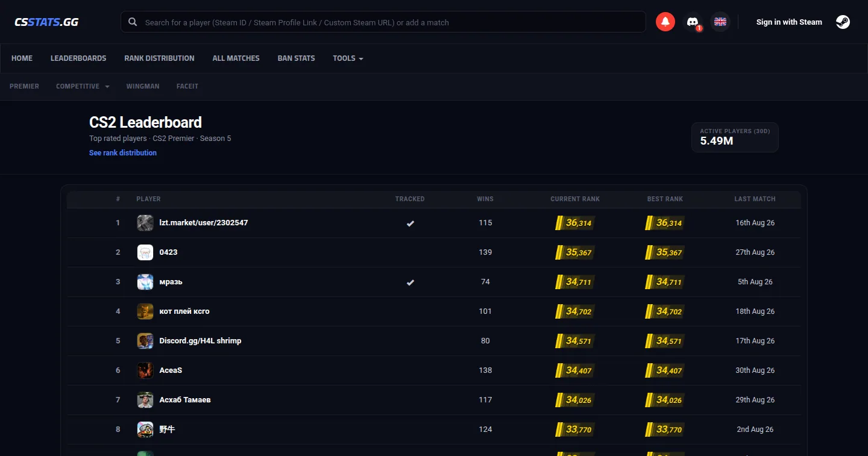Click tracked checkmark for lzt.market/user/2302547
The image size is (868, 456).
[410, 223]
